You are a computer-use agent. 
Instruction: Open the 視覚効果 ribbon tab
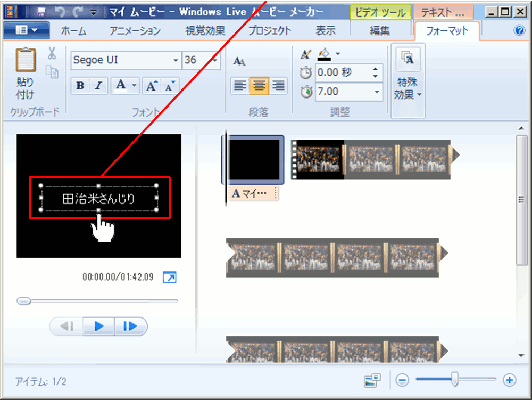205,31
